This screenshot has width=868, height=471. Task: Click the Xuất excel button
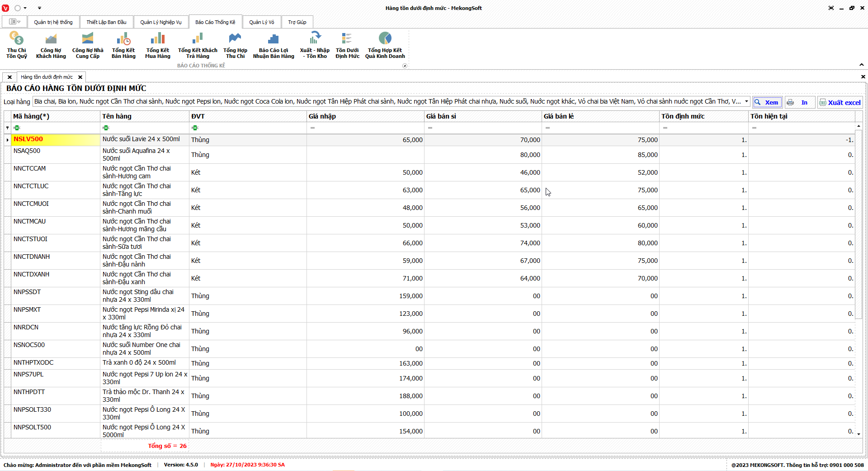tap(840, 102)
